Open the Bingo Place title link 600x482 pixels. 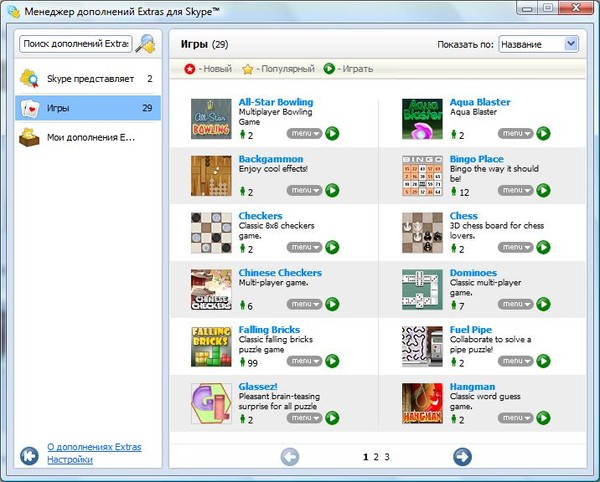click(477, 159)
